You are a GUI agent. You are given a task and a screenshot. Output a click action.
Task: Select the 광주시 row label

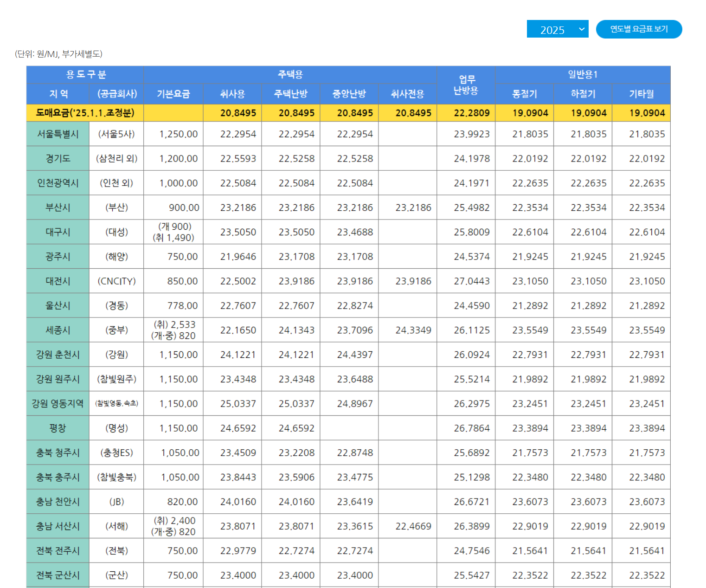coord(58,257)
